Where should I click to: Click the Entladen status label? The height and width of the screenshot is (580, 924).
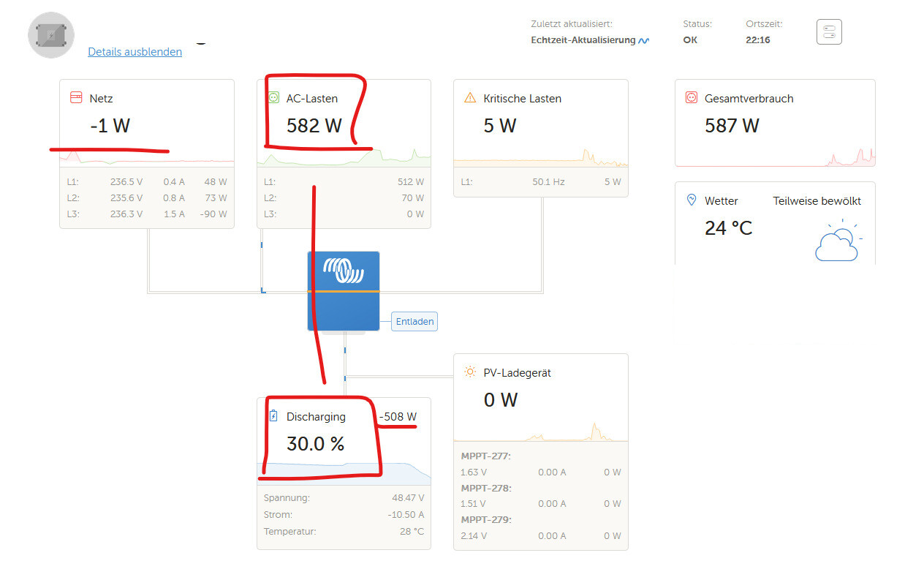(x=414, y=321)
